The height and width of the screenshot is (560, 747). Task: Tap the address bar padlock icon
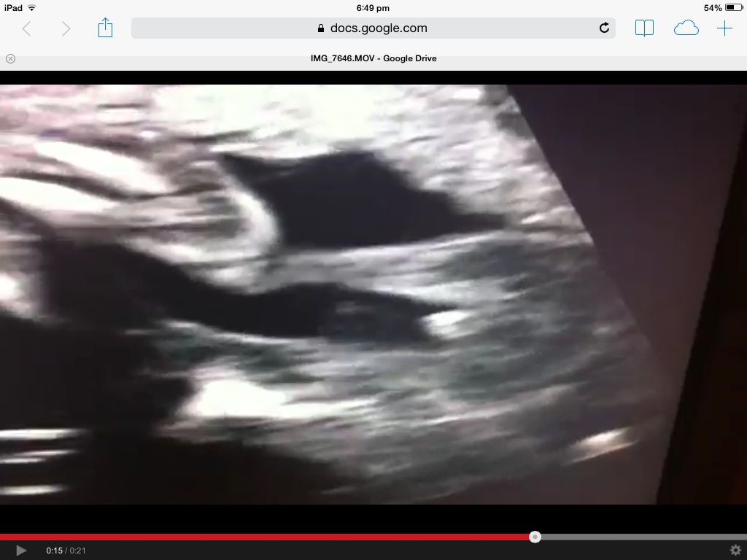[321, 28]
